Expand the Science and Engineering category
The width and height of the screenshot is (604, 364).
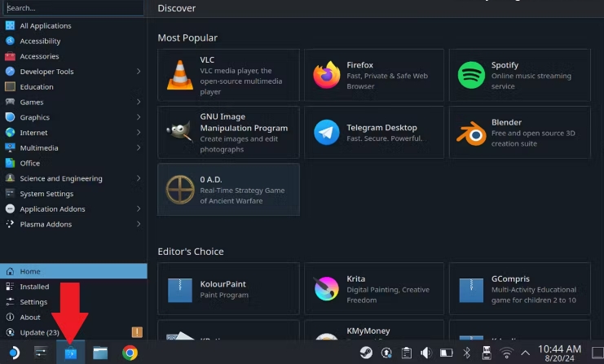(139, 178)
